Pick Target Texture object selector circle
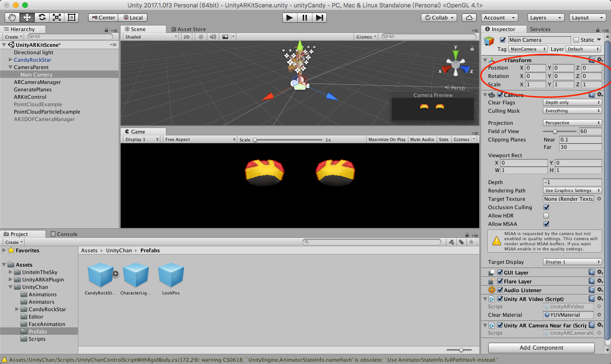 599,199
